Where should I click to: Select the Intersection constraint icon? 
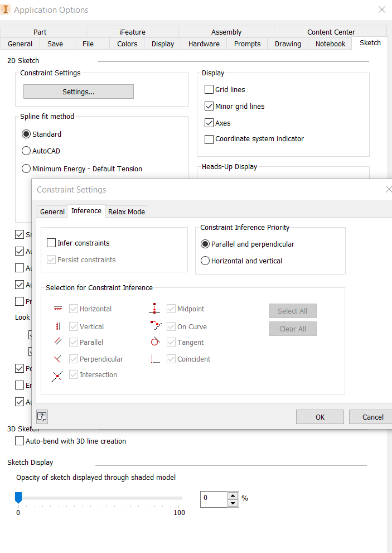click(57, 375)
